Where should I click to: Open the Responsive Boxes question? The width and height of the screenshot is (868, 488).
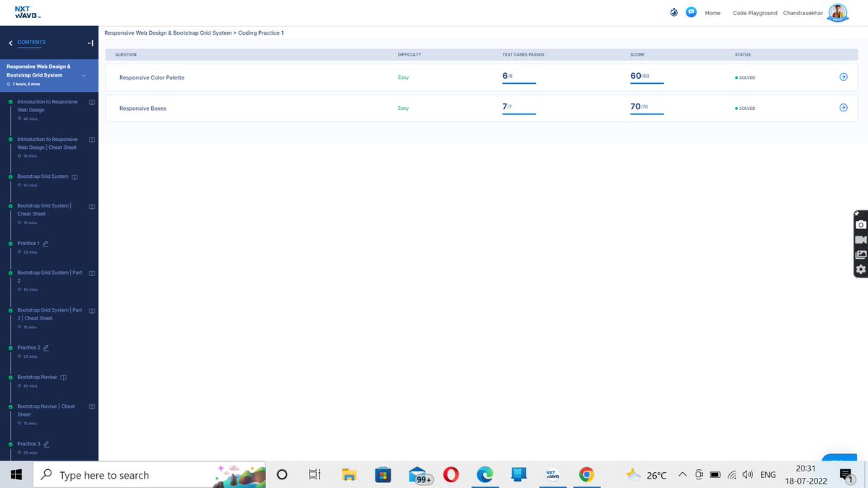[x=142, y=108]
